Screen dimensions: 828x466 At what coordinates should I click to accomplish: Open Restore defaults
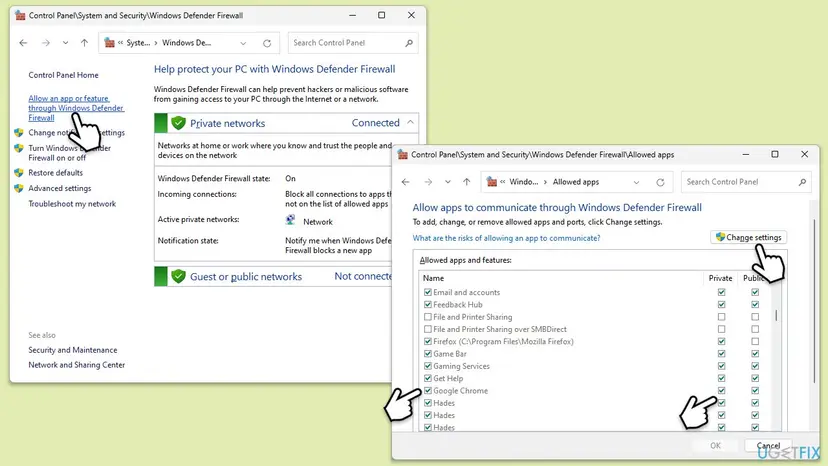55,173
